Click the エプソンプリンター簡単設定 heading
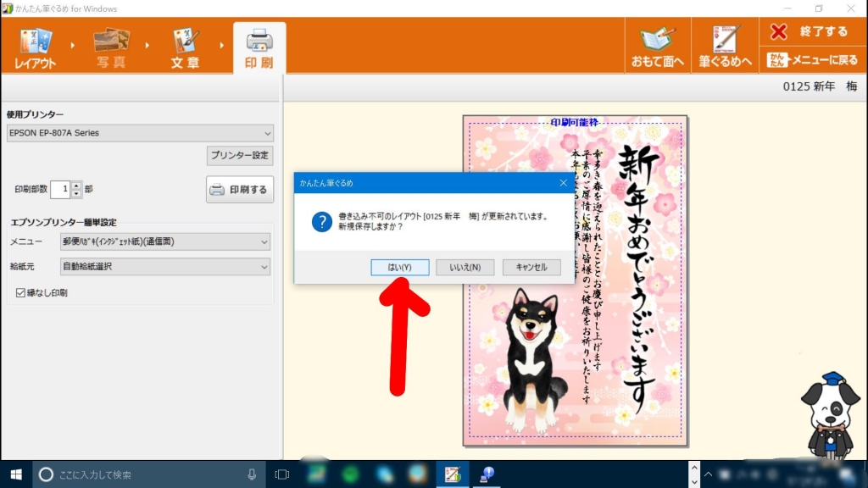The height and width of the screenshot is (488, 868). pyautogui.click(x=64, y=223)
